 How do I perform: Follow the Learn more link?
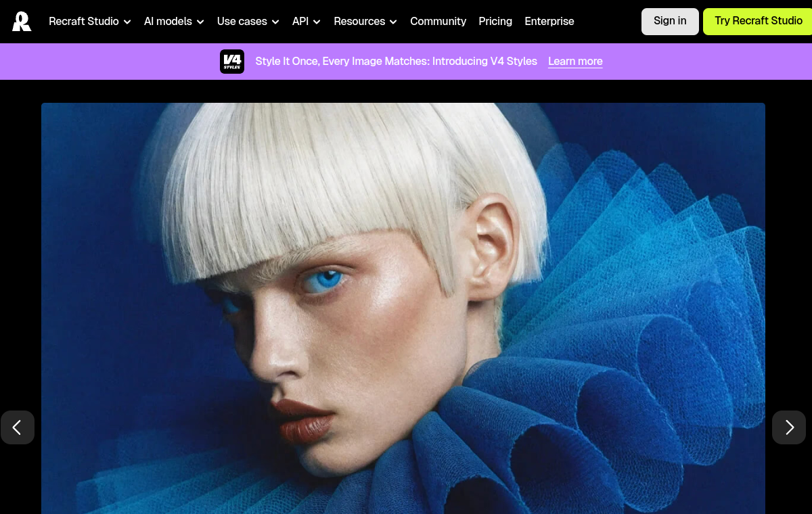[x=575, y=62]
